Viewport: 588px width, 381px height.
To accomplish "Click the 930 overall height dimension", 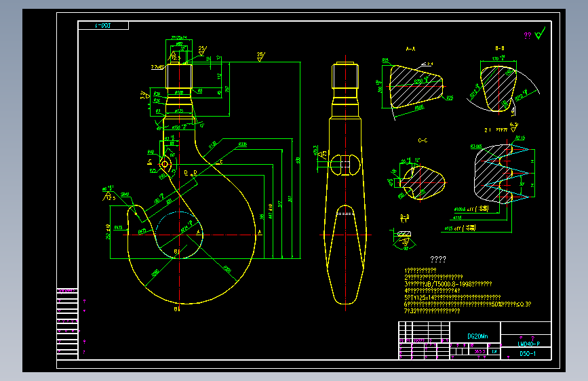I will [x=298, y=160].
